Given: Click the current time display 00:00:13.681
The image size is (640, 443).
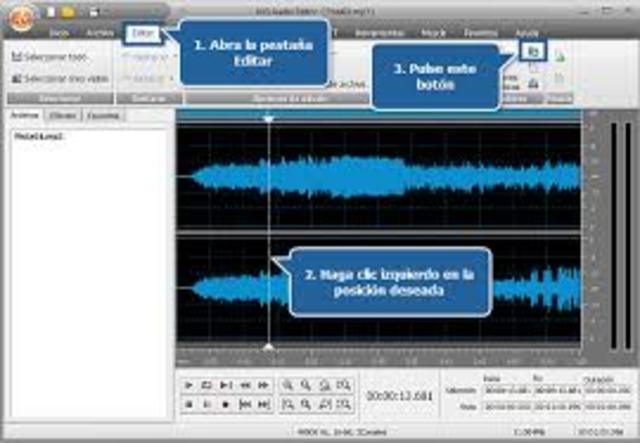Looking at the screenshot, I should tap(399, 396).
